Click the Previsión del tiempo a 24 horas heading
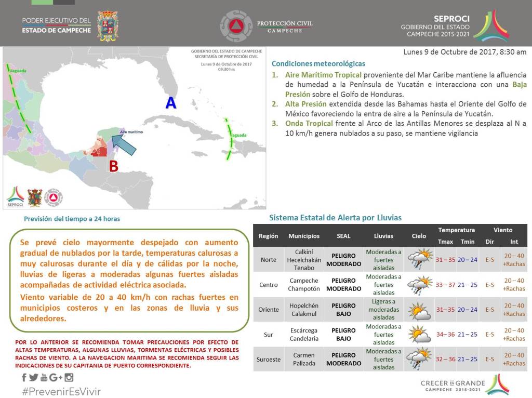Viewport: 532px width, 398px height. [x=72, y=219]
